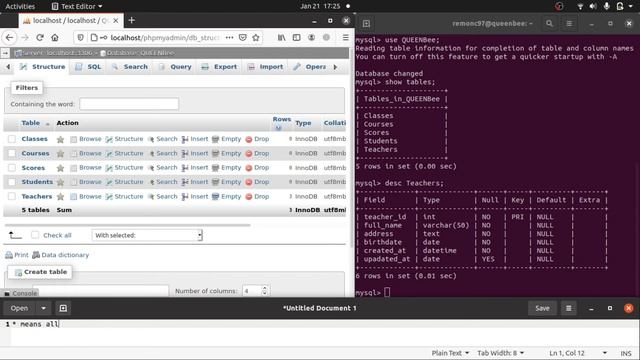Insert into Scores table

[195, 168]
